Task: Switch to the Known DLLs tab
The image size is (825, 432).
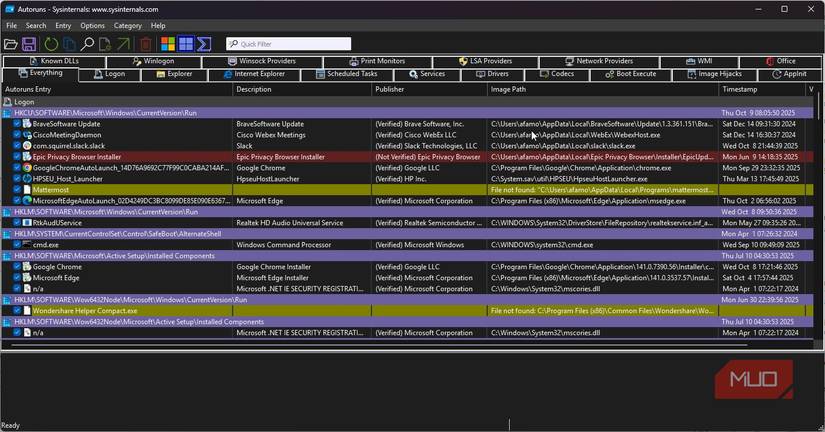Action: point(54,61)
